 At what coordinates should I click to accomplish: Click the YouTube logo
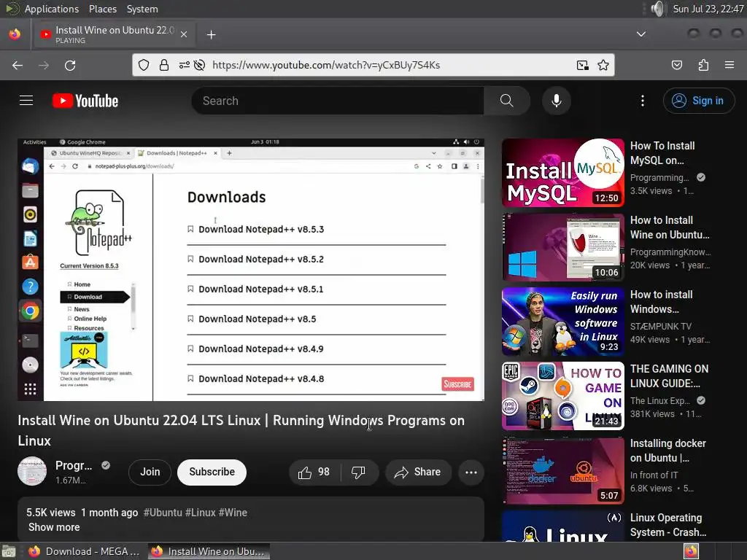(85, 101)
